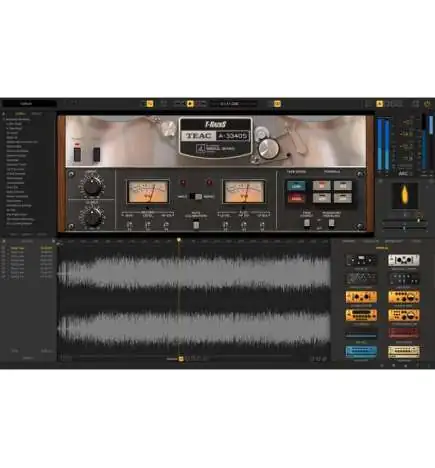This screenshot has height=468, width=435.
Task: Adjust the first Record Level trim screw
Action: (x=129, y=226)
